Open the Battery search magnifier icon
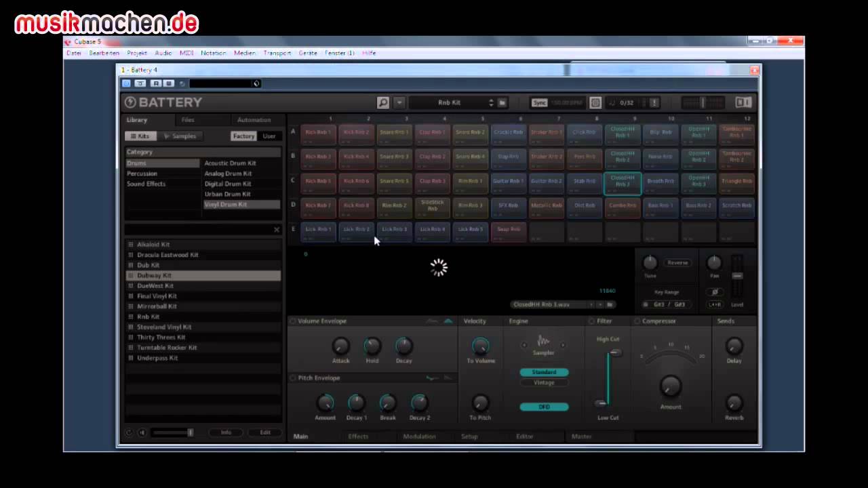The height and width of the screenshot is (488, 868). coord(383,102)
